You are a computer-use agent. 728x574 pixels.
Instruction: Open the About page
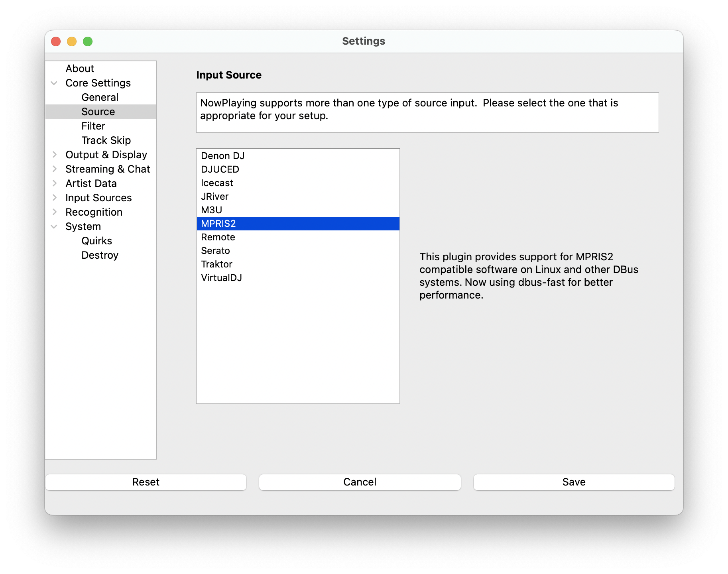click(80, 69)
